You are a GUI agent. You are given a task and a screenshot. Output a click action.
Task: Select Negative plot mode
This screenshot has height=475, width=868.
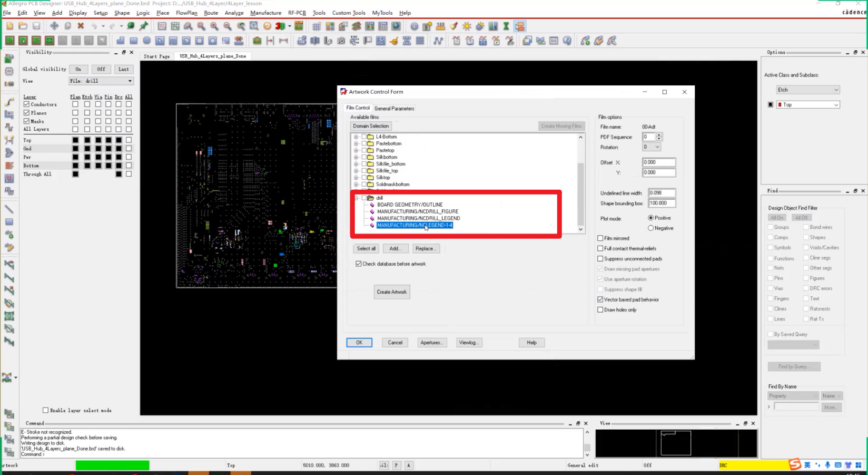651,228
